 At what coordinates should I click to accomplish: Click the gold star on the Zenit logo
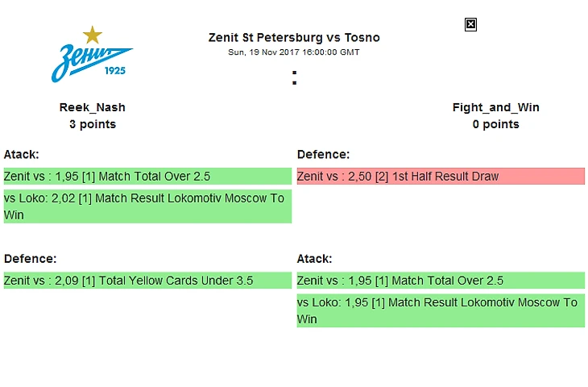coord(93,35)
